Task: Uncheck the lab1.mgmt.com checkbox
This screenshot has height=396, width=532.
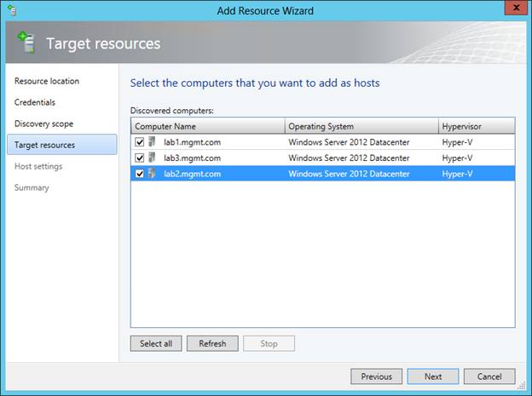Action: point(140,141)
